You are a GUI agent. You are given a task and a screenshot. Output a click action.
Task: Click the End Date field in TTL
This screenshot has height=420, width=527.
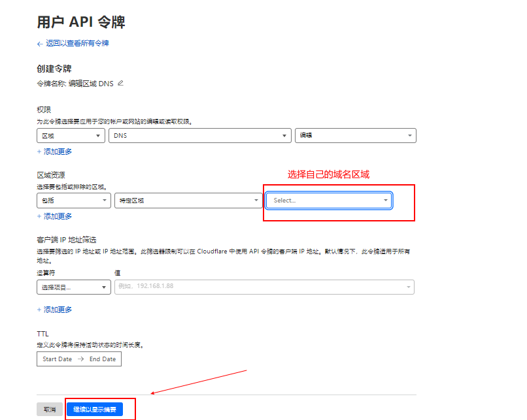(103, 359)
